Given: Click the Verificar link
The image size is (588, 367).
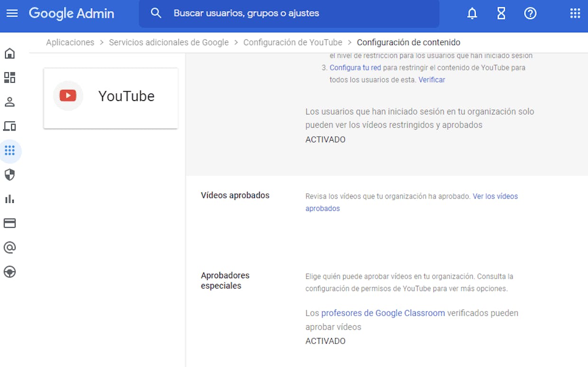Looking at the screenshot, I should pyautogui.click(x=432, y=80).
